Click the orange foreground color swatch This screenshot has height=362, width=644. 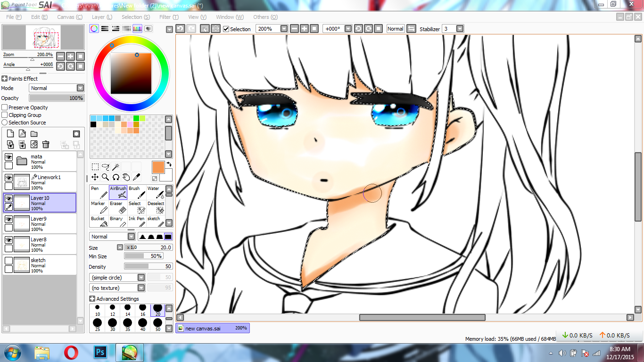pyautogui.click(x=158, y=167)
